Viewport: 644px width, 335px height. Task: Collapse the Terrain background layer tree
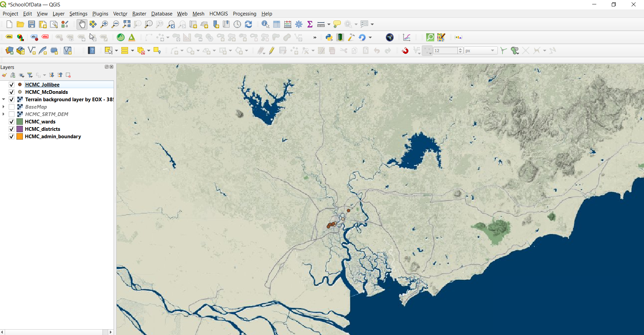(3, 99)
